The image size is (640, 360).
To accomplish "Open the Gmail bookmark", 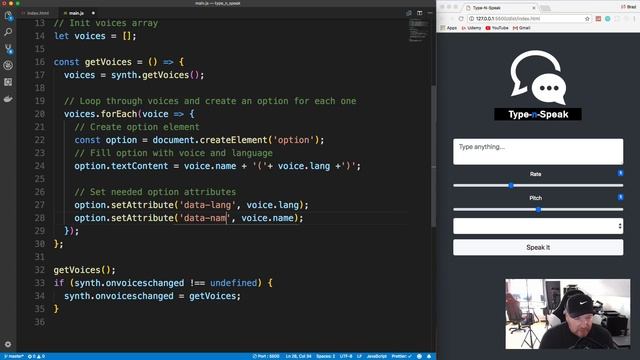I will (522, 28).
